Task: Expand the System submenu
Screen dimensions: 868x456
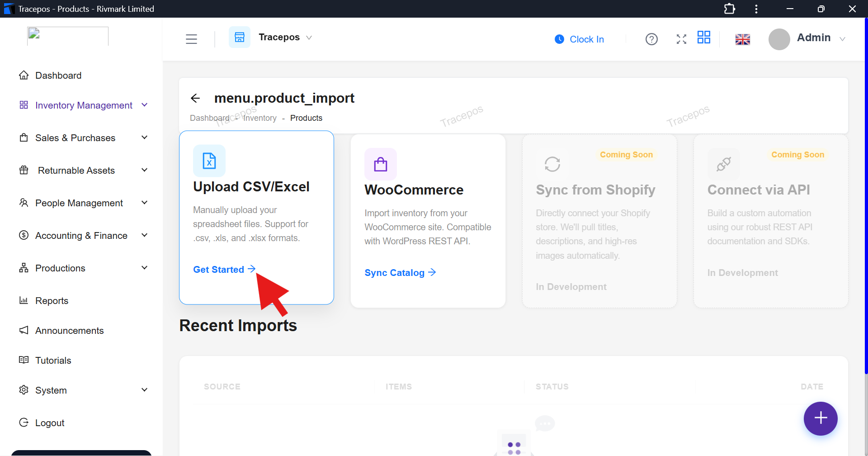Action: pos(84,390)
